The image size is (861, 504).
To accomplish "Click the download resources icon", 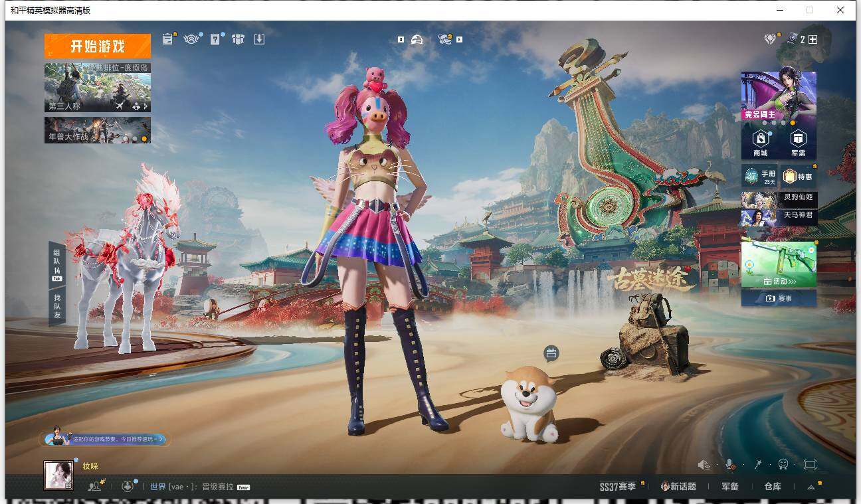I will pyautogui.click(x=260, y=39).
